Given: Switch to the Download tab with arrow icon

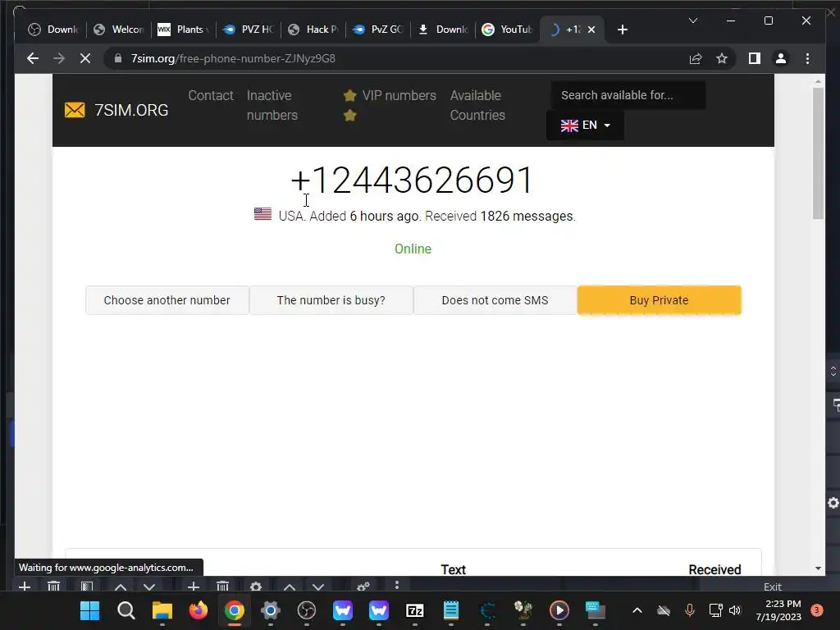Looking at the screenshot, I should tap(444, 30).
